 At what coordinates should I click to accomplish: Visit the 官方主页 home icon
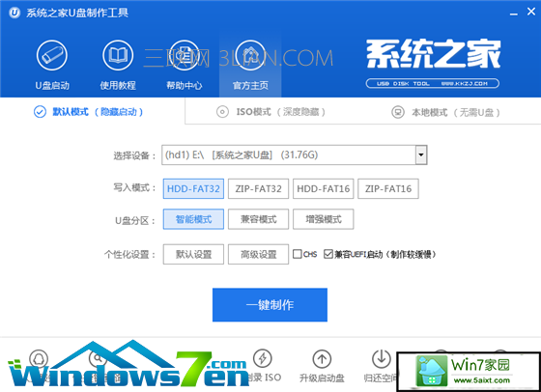(250, 55)
